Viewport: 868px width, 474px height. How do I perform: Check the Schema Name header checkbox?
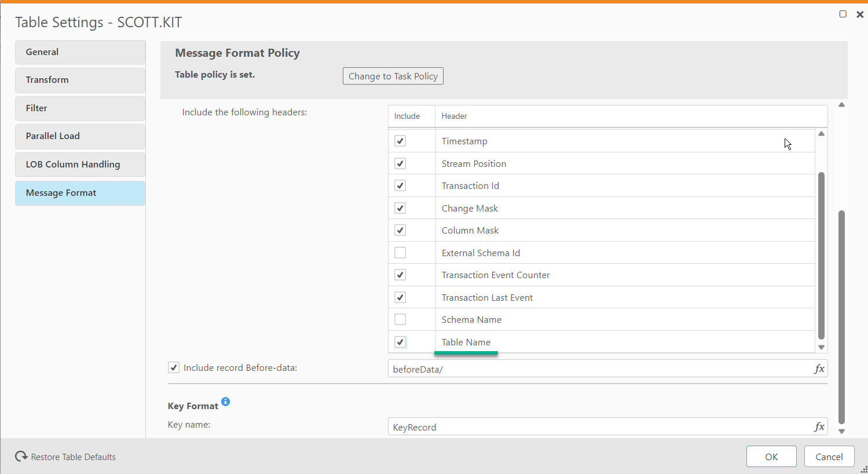point(400,319)
